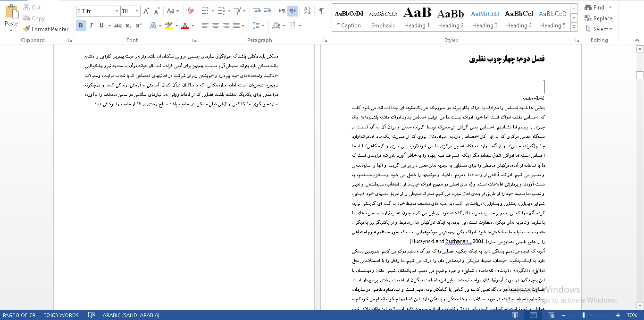Viewport: 644px width, 320px height.
Task: Open the Font dialog launcher
Action: tap(193, 40)
